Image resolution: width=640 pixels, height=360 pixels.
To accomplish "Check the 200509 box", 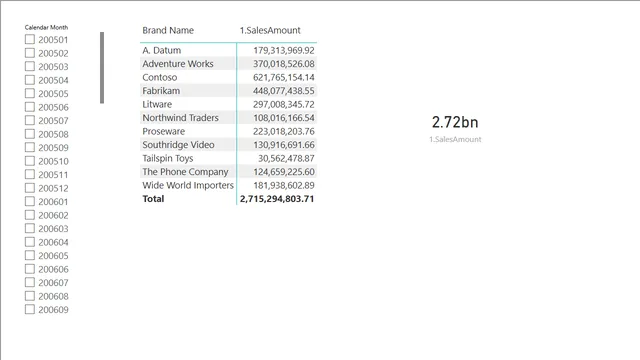I will click(x=30, y=147).
